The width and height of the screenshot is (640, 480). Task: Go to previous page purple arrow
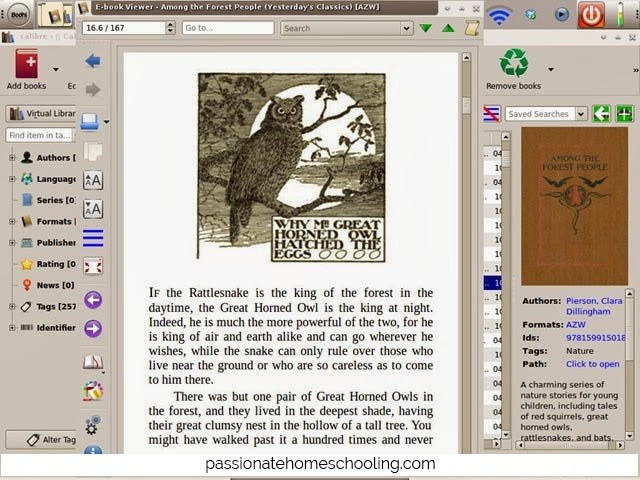(x=93, y=300)
